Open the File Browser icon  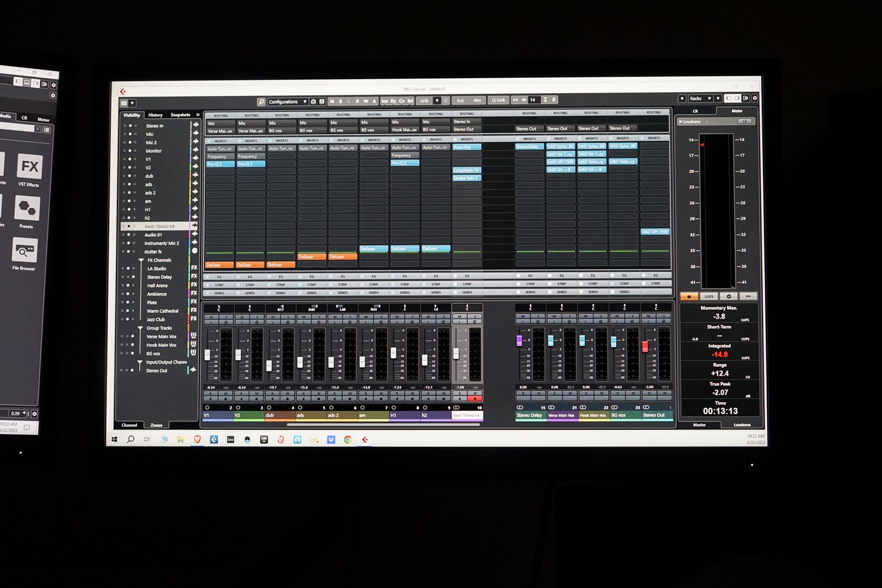click(x=24, y=251)
